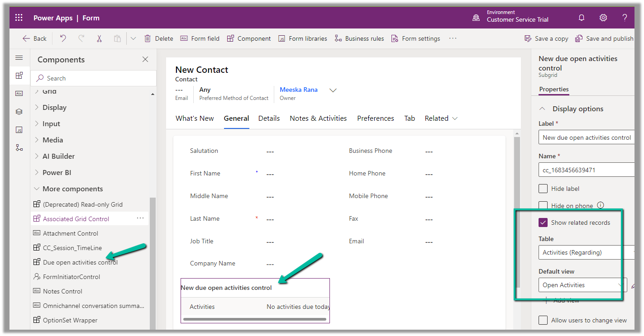Expand the Power BI component group
Image resolution: width=644 pixels, height=336 pixels.
[57, 173]
